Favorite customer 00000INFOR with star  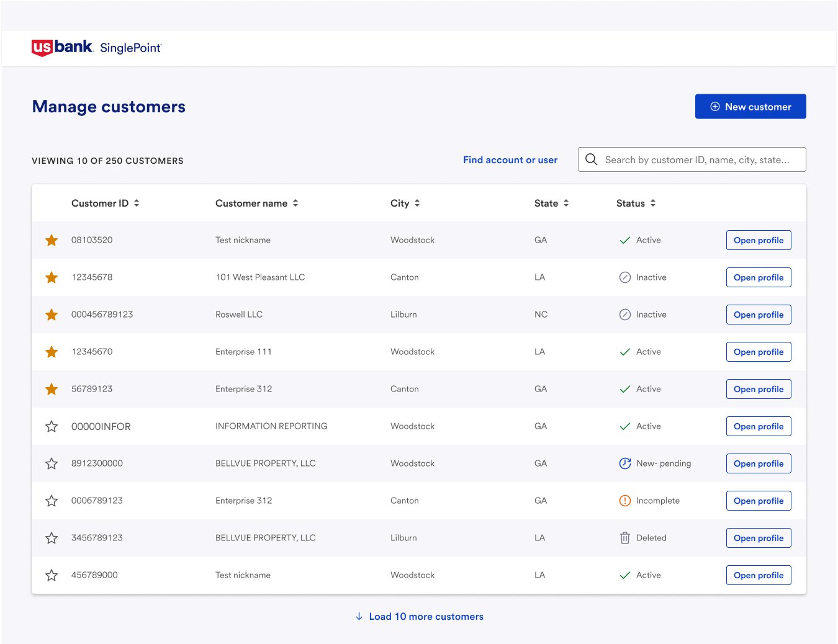52,426
